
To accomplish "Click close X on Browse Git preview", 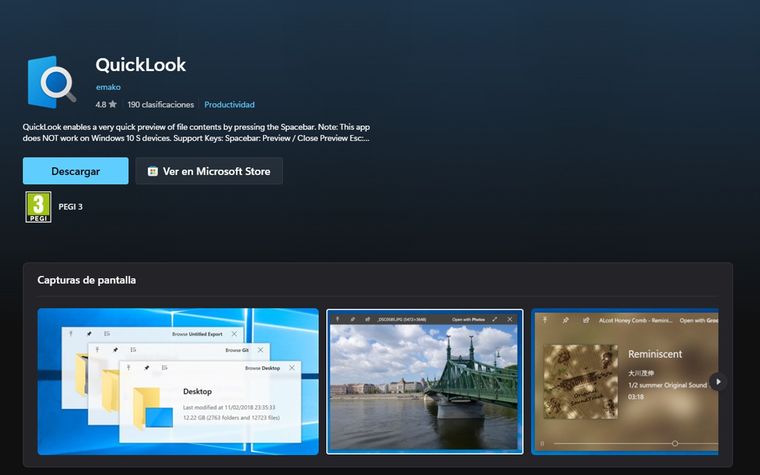I will click(x=261, y=350).
